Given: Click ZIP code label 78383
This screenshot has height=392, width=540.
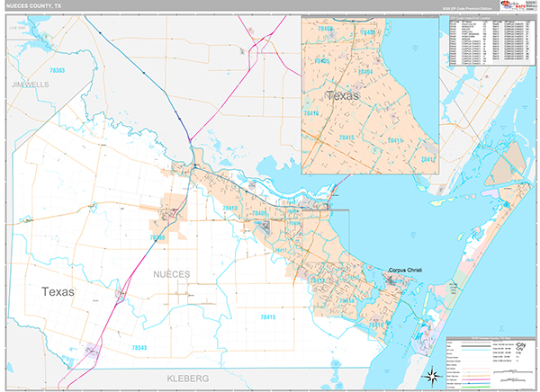Looking at the screenshot, I should tap(57, 70).
